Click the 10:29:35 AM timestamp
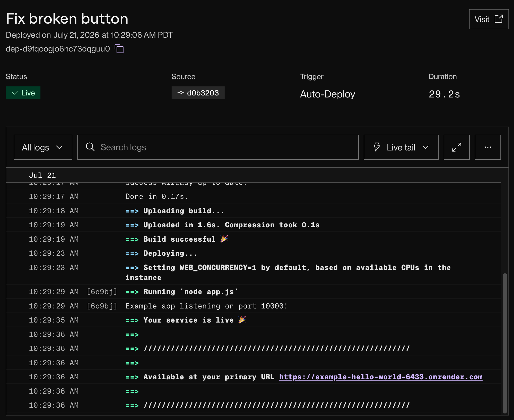Image resolution: width=514 pixels, height=420 pixels. 54,320
